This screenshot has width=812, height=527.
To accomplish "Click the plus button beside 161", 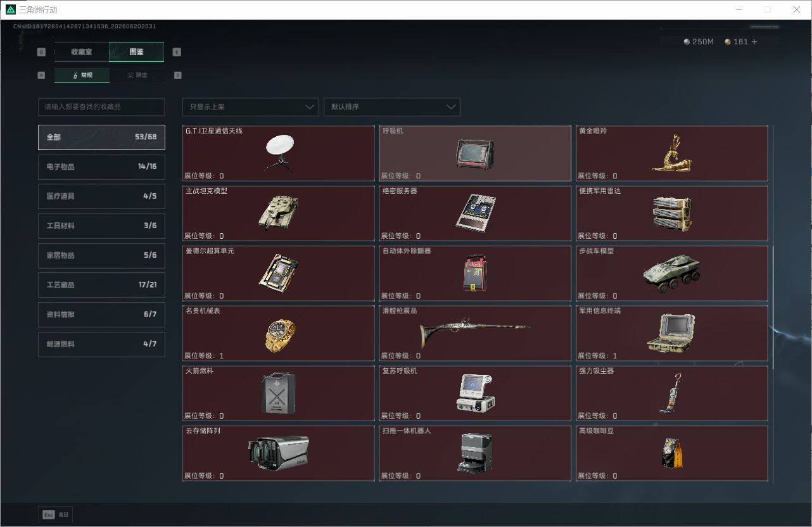I will (754, 42).
